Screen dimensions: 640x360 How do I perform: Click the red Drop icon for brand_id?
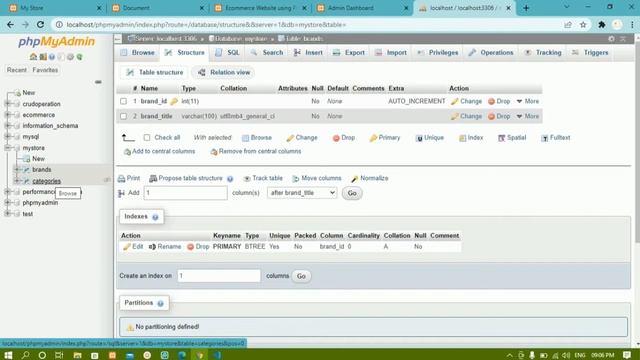click(491, 101)
